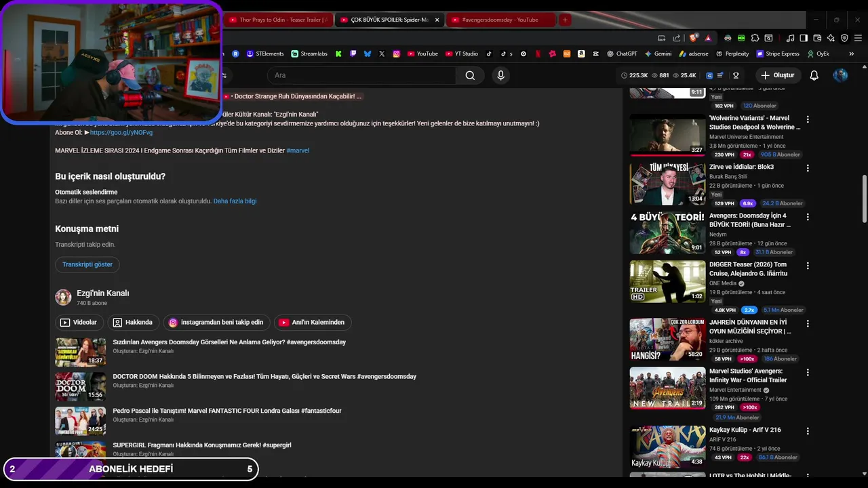Viewport: 868px width, 488px height.
Task: Click instagramdan beni takip edin button
Action: pos(216,323)
